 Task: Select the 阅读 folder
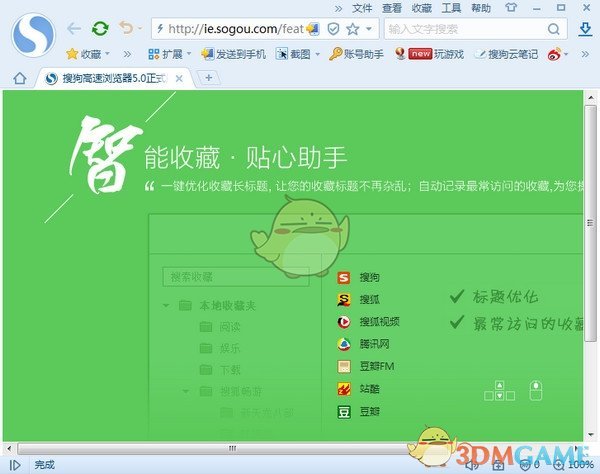(x=220, y=327)
